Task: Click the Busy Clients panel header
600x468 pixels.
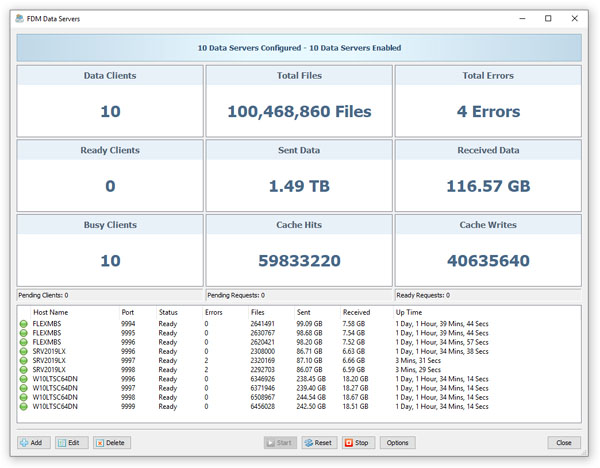Action: point(110,225)
